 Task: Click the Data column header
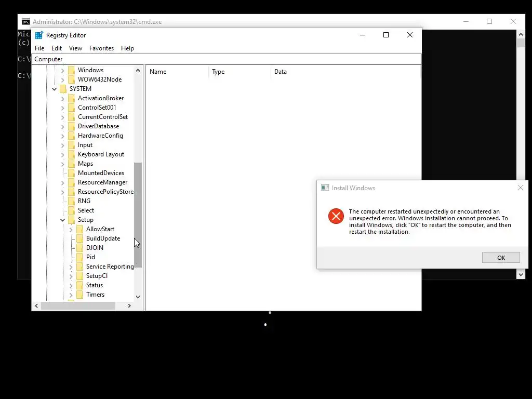coord(345,72)
